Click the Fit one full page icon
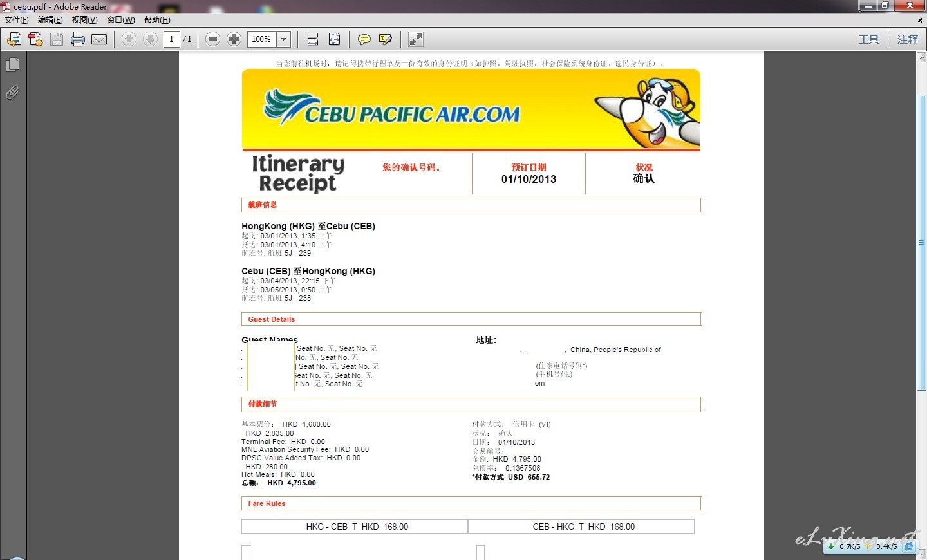927x560 pixels. (x=335, y=39)
